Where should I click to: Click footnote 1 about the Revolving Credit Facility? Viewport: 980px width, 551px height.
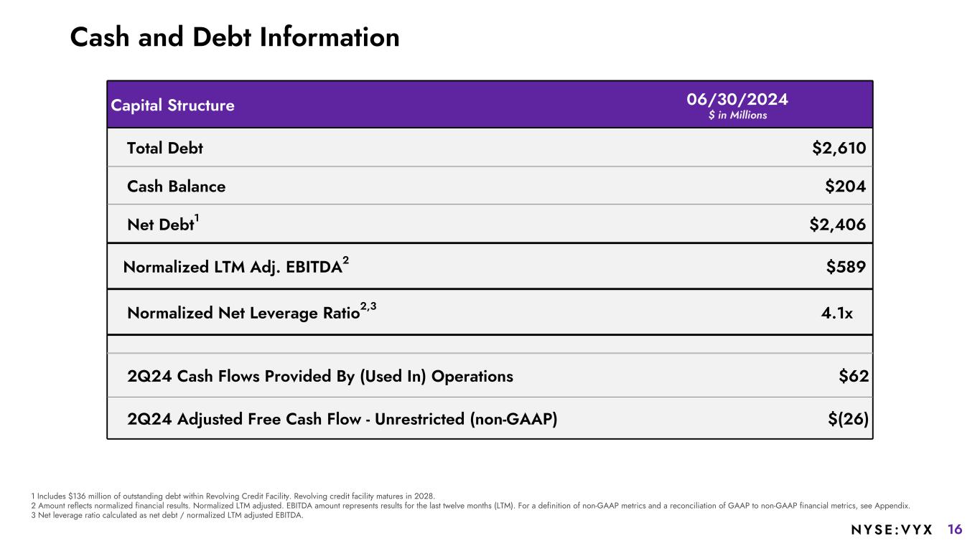pos(233,496)
